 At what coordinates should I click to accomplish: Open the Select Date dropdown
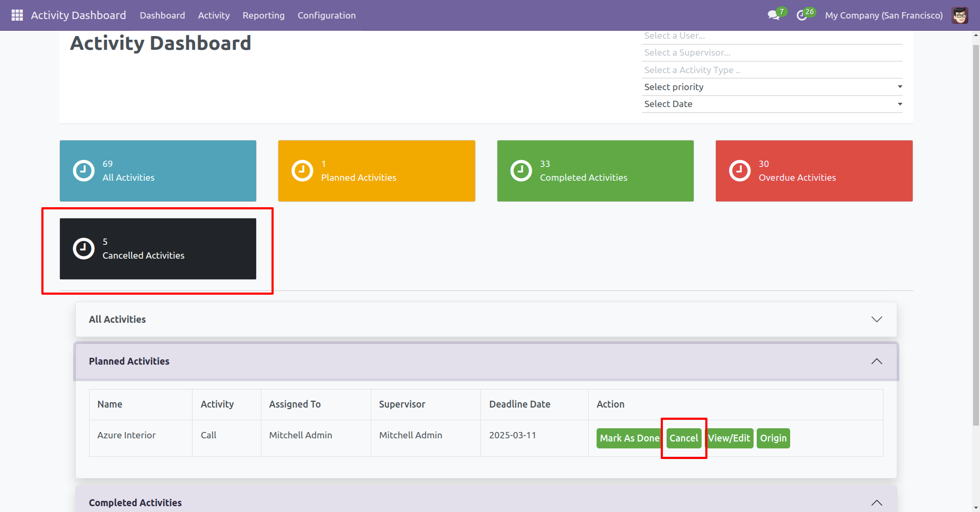point(772,104)
